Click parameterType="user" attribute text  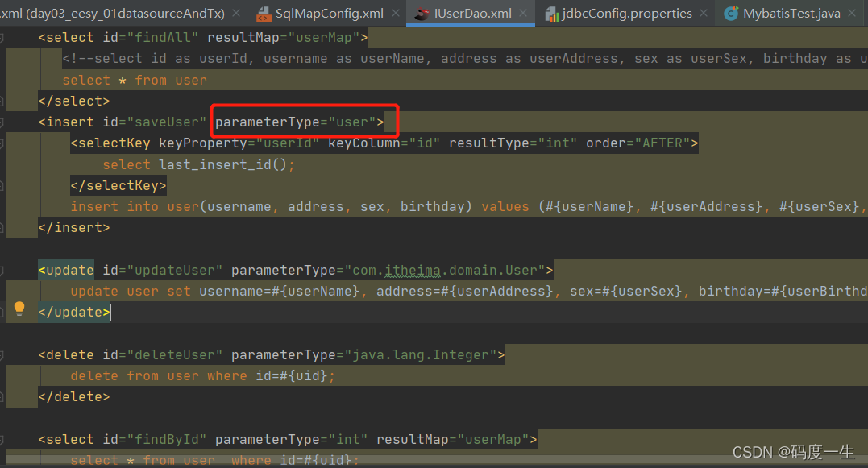tap(295, 122)
